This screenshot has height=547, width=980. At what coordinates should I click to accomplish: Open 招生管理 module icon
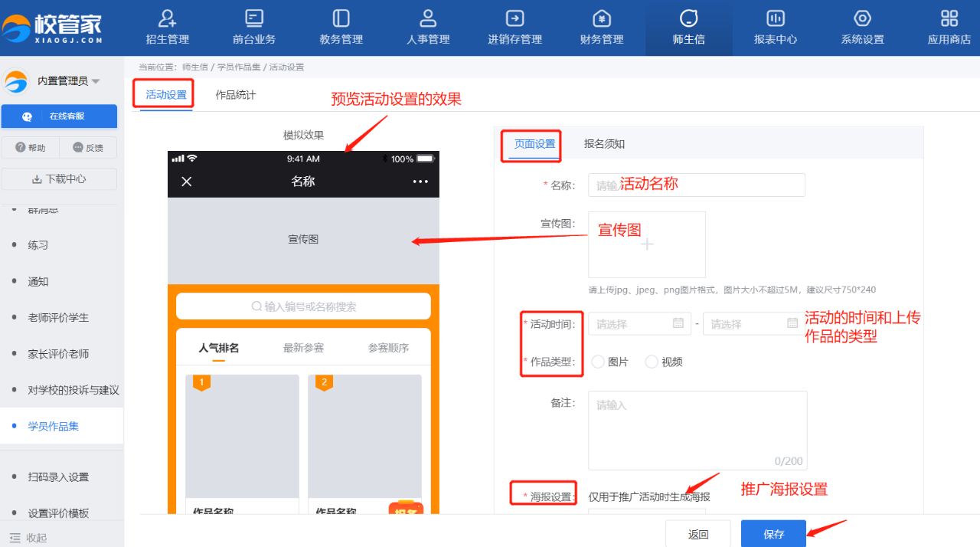click(167, 18)
